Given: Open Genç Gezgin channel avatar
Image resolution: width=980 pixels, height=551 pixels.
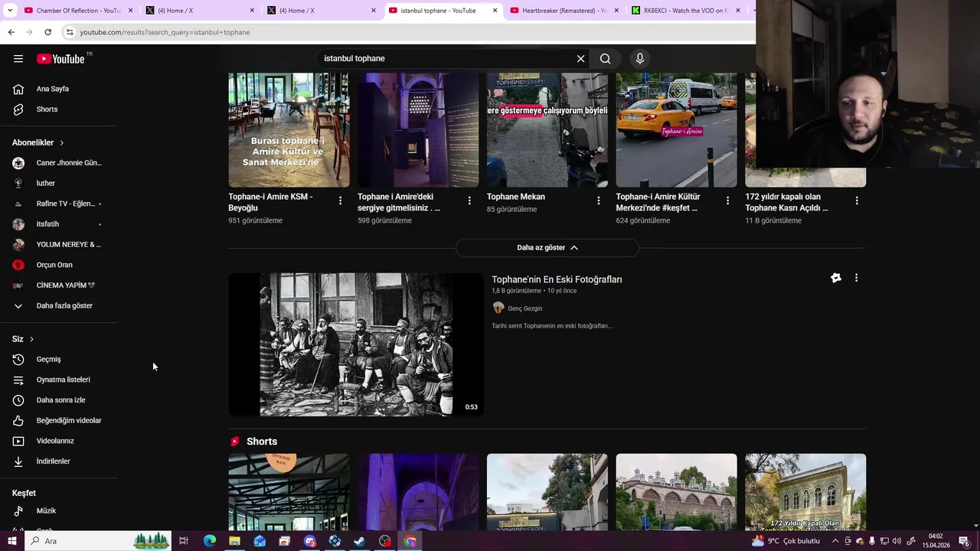Looking at the screenshot, I should [x=498, y=308].
